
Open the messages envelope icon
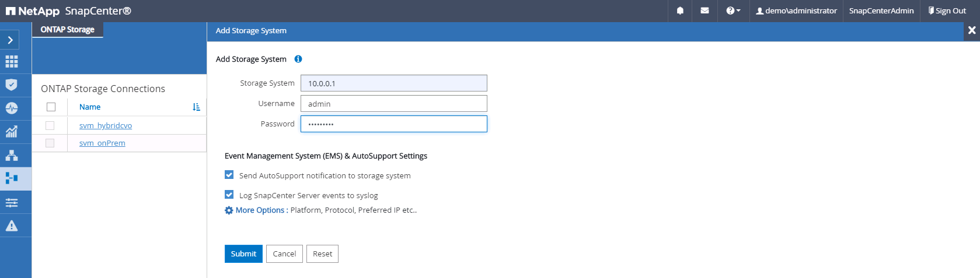pos(705,11)
